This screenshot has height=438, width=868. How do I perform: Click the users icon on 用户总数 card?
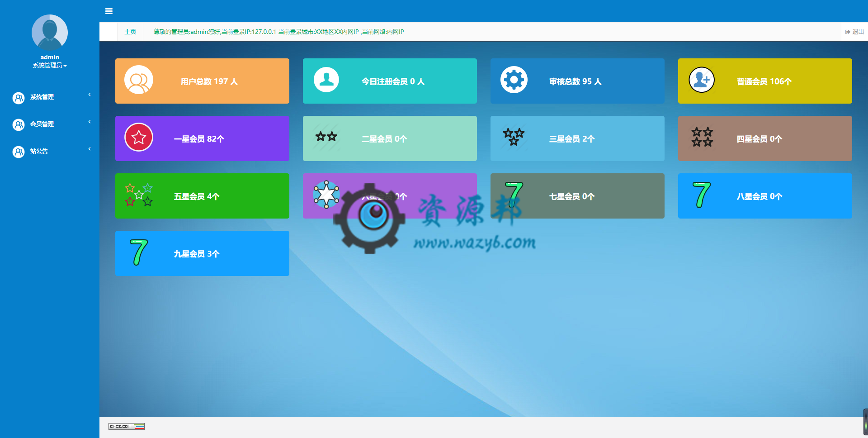(x=139, y=80)
